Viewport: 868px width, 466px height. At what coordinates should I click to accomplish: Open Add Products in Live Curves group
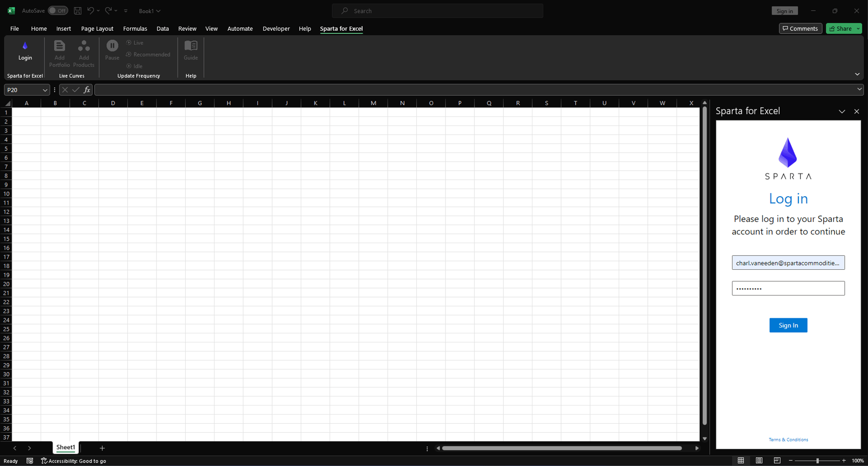(x=84, y=52)
